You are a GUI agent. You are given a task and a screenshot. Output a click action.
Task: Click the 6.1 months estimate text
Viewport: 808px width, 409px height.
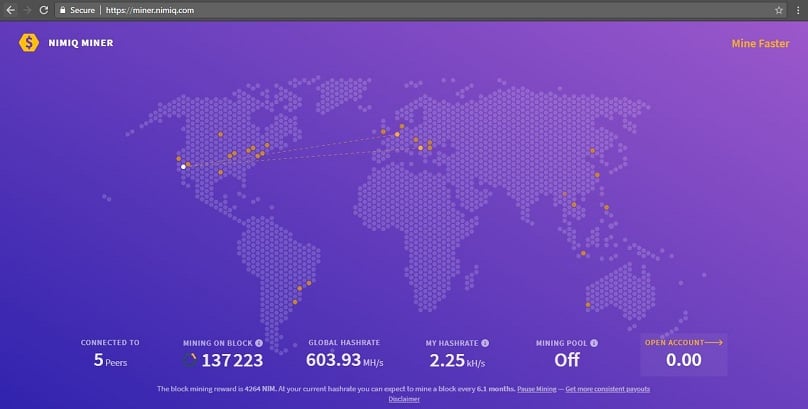pos(495,389)
